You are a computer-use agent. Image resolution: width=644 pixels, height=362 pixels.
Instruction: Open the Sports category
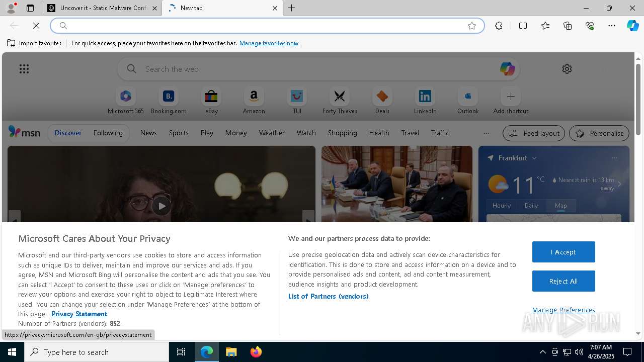[179, 133]
